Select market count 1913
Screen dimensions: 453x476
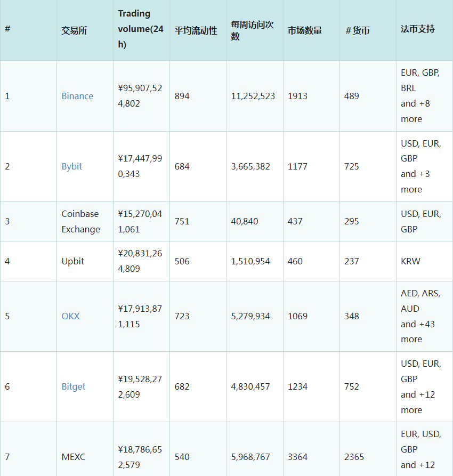(x=297, y=96)
